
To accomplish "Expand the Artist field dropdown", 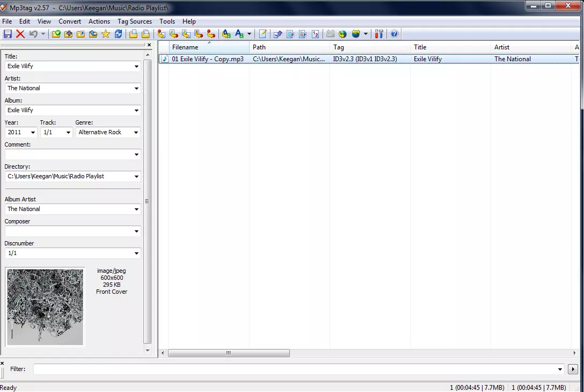I will 136,88.
